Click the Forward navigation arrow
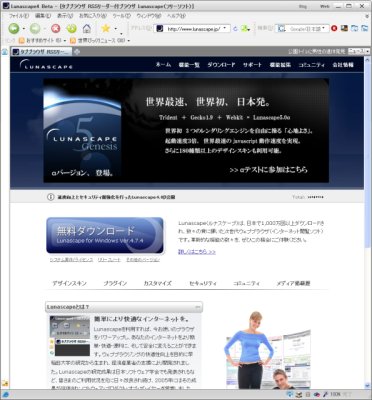Viewport: 372px width, 400px height. (35, 29)
